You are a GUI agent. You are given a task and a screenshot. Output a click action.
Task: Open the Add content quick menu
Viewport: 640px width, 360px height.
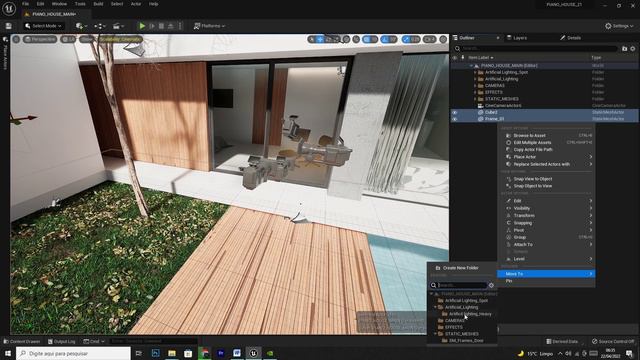point(81,26)
